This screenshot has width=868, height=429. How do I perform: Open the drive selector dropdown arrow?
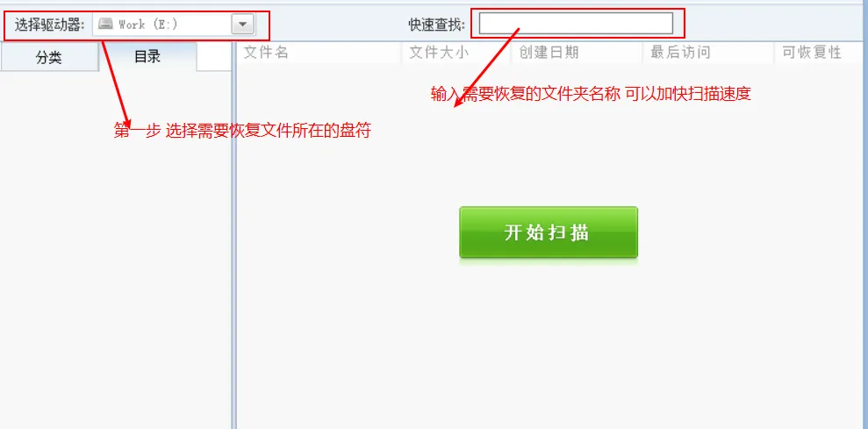coord(242,25)
